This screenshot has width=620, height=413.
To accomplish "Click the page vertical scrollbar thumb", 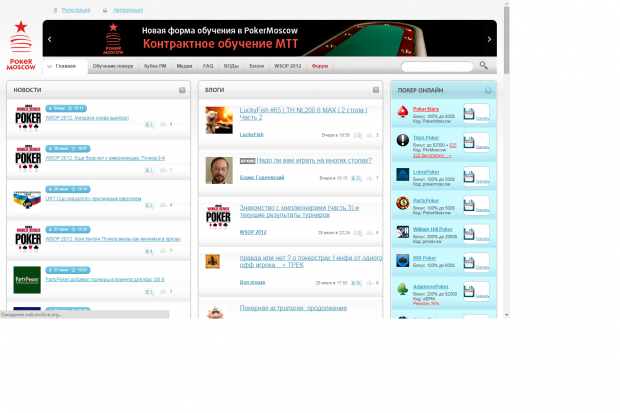I will pos(507,40).
